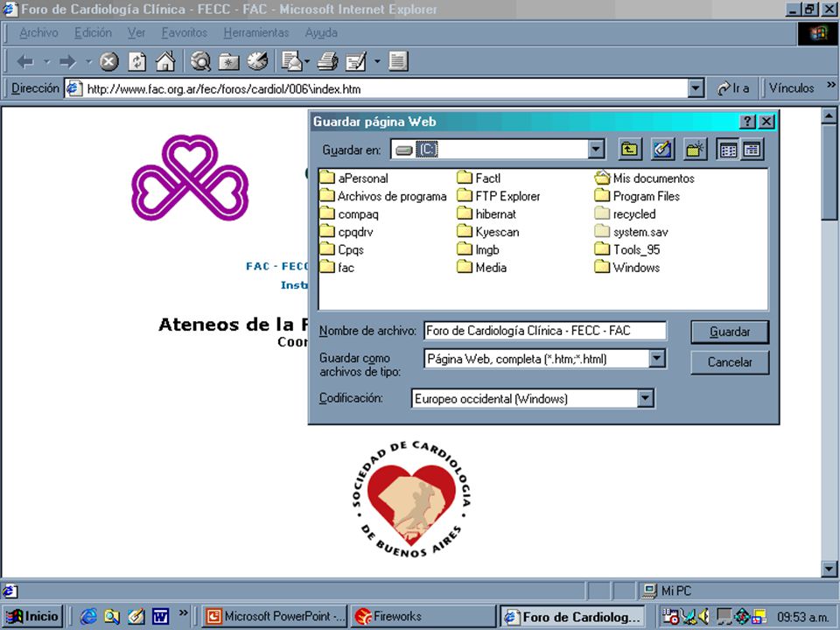
Task: Open the History pane icon
Action: click(257, 61)
